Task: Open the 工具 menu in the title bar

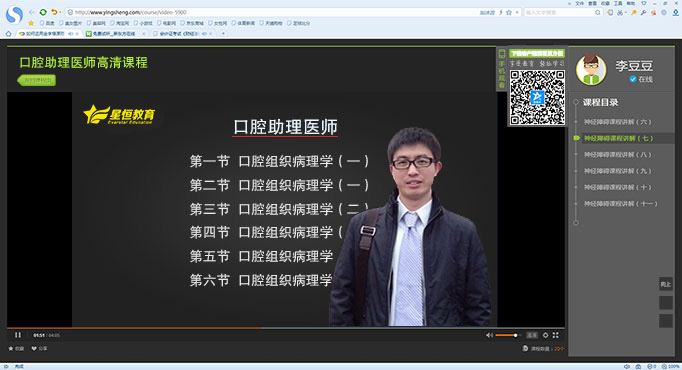Action: pyautogui.click(x=618, y=3)
